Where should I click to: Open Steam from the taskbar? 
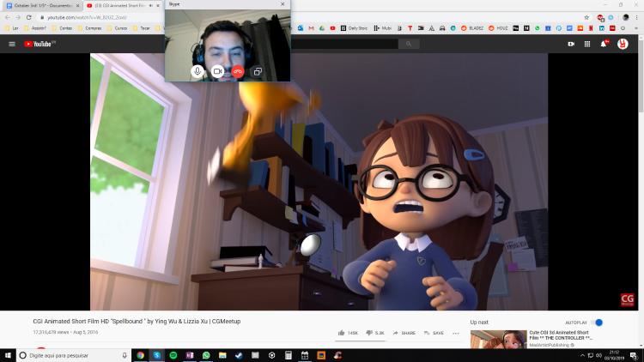click(x=239, y=355)
